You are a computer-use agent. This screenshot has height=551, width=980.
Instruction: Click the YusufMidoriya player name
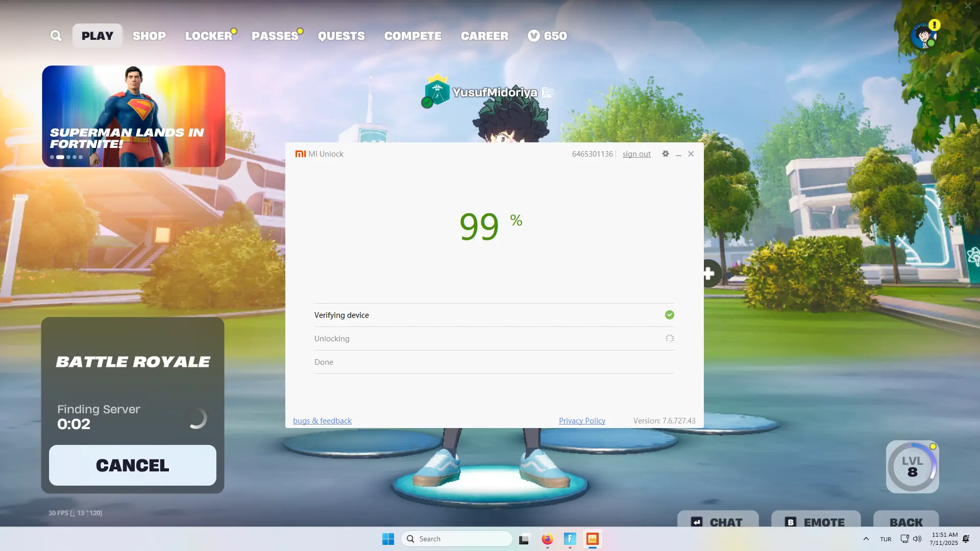point(495,92)
